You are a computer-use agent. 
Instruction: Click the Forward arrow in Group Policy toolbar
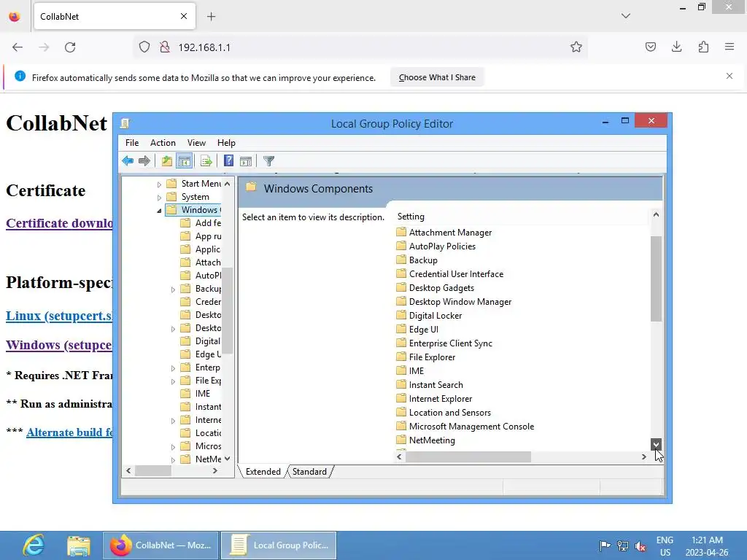coord(144,161)
